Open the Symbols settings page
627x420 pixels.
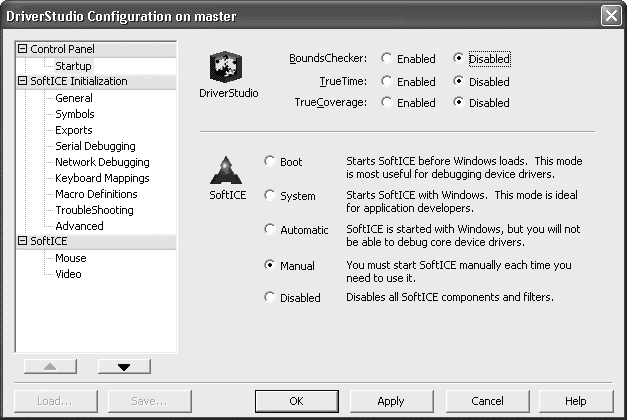click(74, 114)
